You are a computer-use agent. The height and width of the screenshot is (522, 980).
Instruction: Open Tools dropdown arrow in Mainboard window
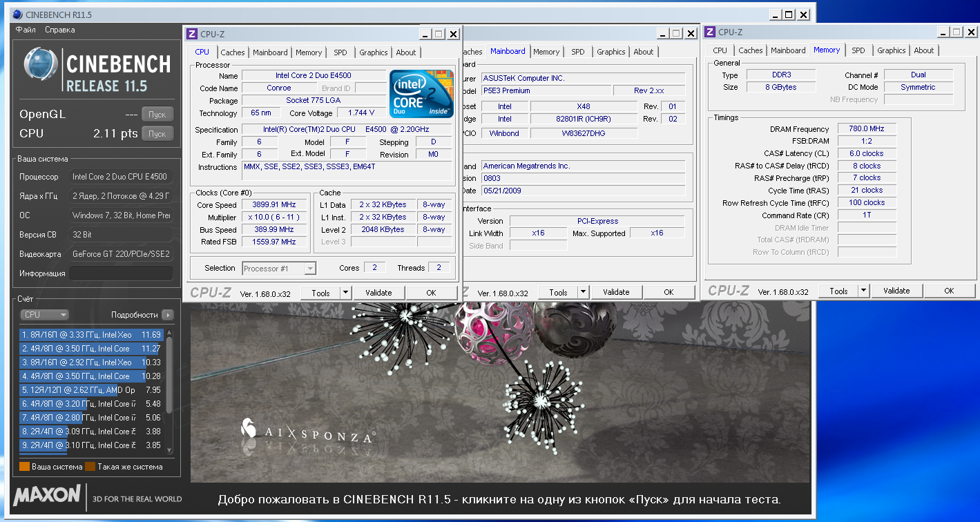tap(584, 292)
